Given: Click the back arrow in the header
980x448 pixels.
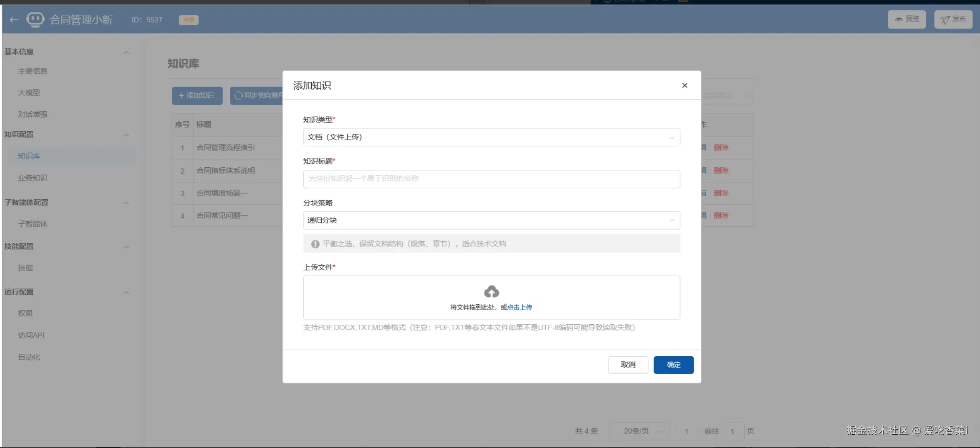Looking at the screenshot, I should [x=14, y=20].
